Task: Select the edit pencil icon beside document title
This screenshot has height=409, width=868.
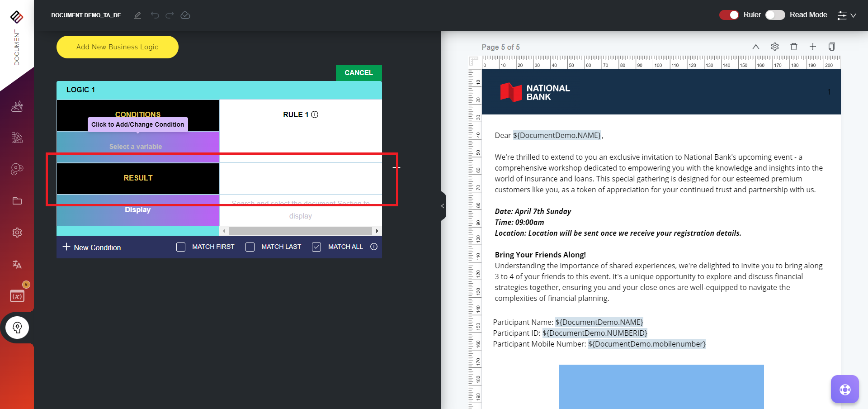Action: tap(137, 15)
